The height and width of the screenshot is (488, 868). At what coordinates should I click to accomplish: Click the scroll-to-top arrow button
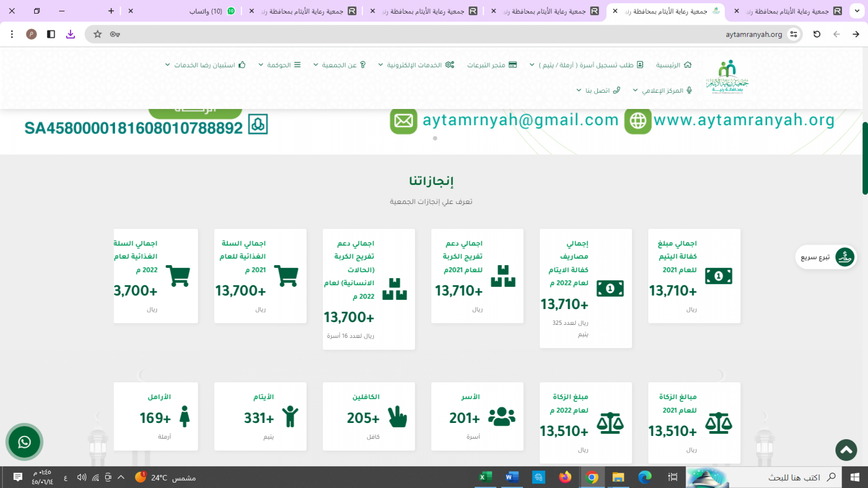[846, 450]
